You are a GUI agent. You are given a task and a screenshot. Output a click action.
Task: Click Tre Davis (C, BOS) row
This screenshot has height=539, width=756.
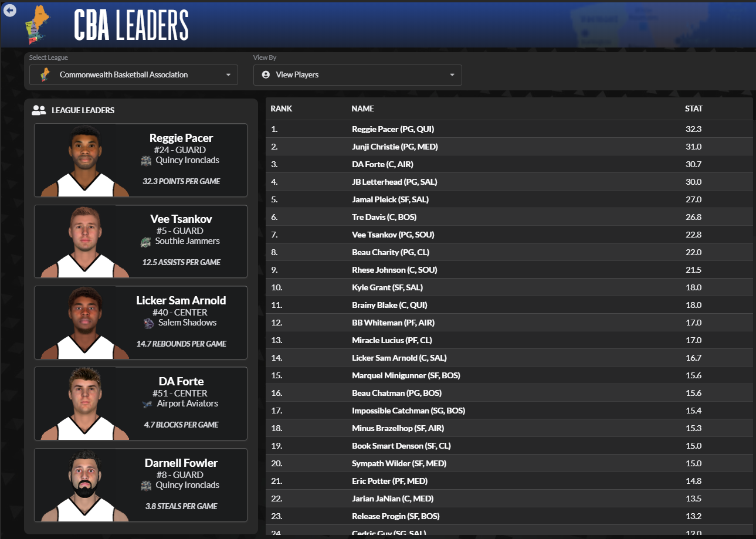(509, 217)
